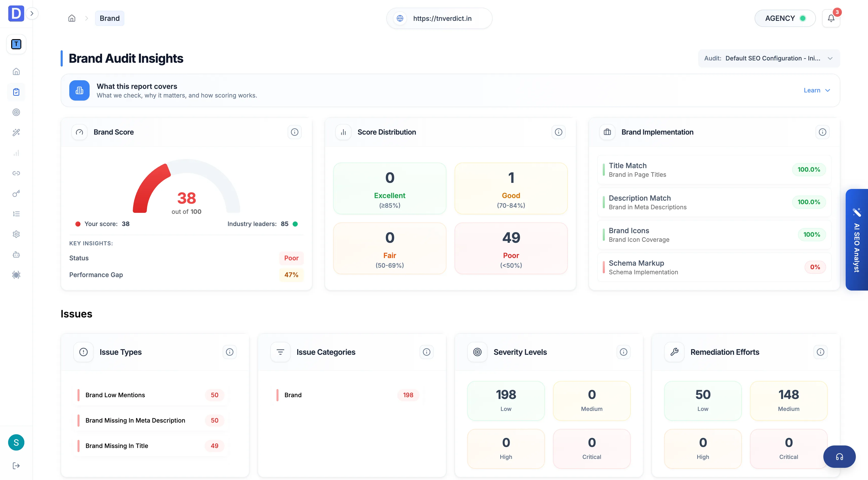Click the logout icon in sidebar
This screenshot has height=480, width=868.
(x=16, y=466)
